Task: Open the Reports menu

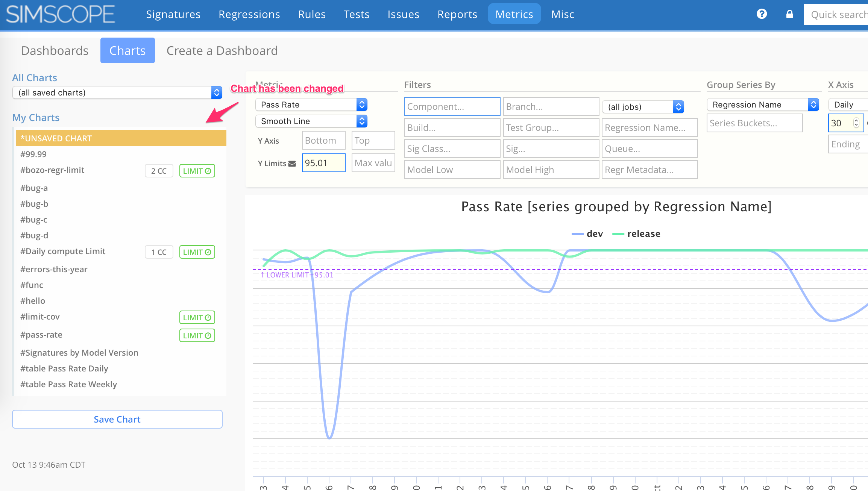Action: [x=457, y=14]
